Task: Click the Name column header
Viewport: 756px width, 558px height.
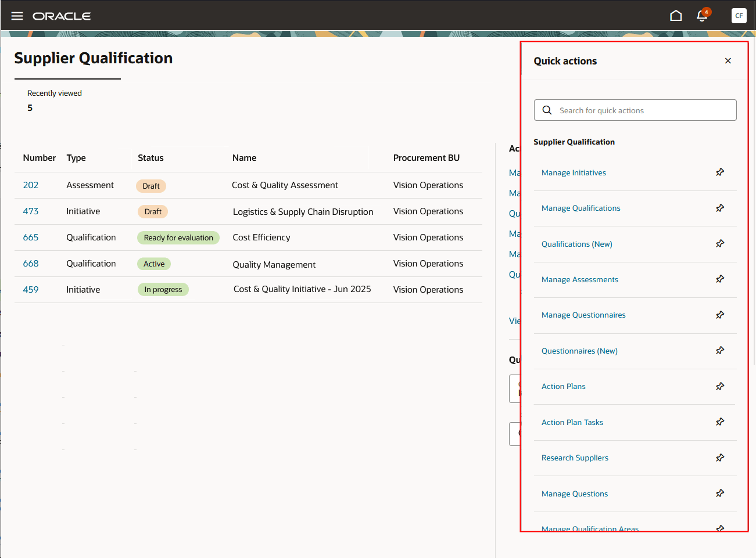Action: pyautogui.click(x=244, y=158)
